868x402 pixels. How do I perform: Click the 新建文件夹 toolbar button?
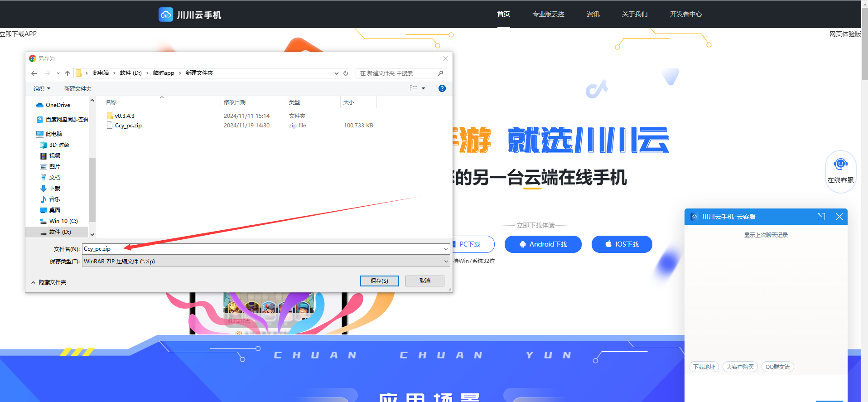(78, 88)
